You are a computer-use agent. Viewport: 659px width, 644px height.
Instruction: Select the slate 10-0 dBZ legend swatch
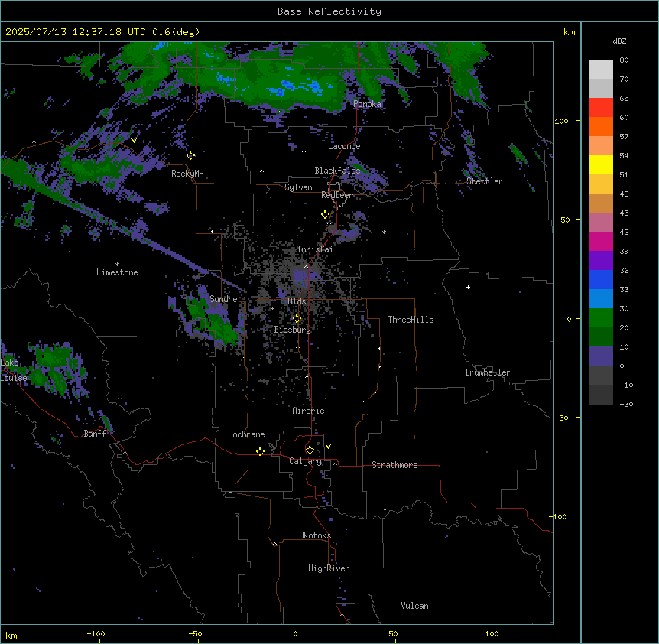tap(601, 356)
